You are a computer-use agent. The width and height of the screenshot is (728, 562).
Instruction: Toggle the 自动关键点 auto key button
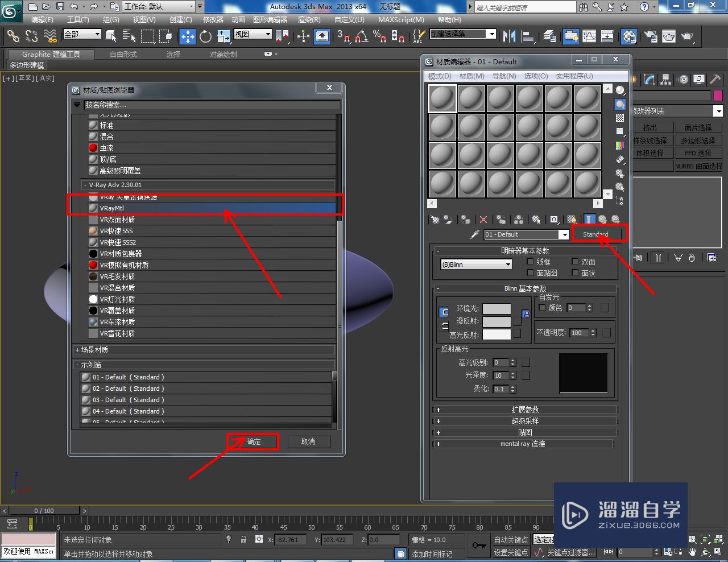pyautogui.click(x=511, y=540)
